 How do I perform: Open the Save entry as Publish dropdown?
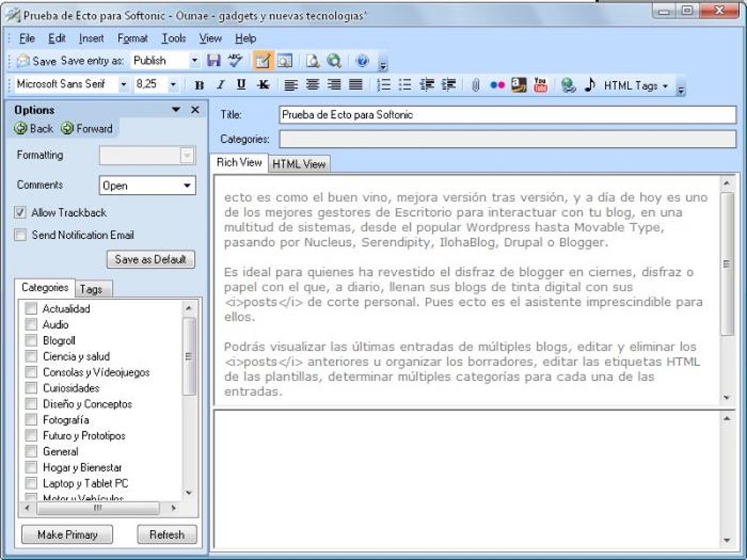click(x=194, y=61)
